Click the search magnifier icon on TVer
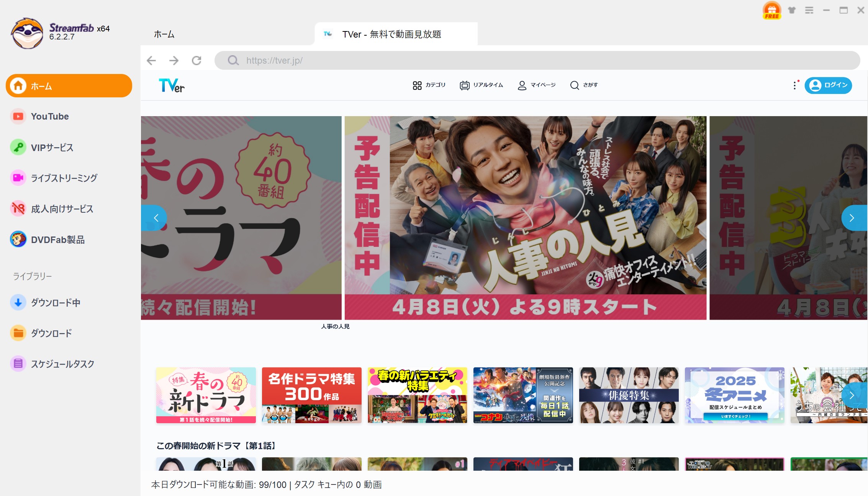Viewport: 868px width, 496px height. [x=575, y=85]
